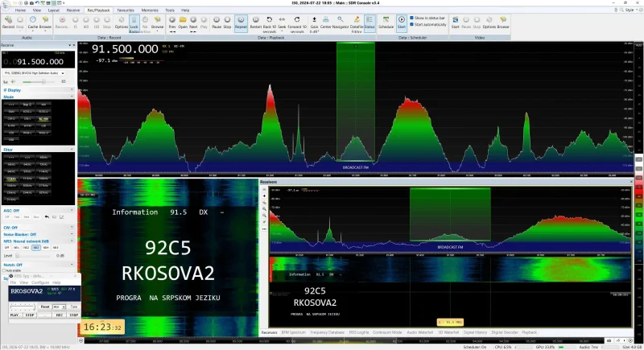
Task: Collapse the IF Display section
Action: tap(72, 90)
